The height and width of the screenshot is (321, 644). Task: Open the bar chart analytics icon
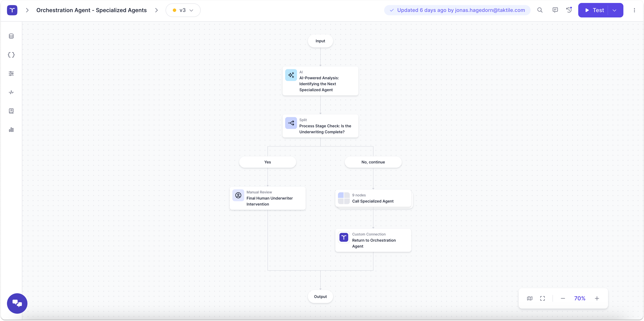[11, 130]
